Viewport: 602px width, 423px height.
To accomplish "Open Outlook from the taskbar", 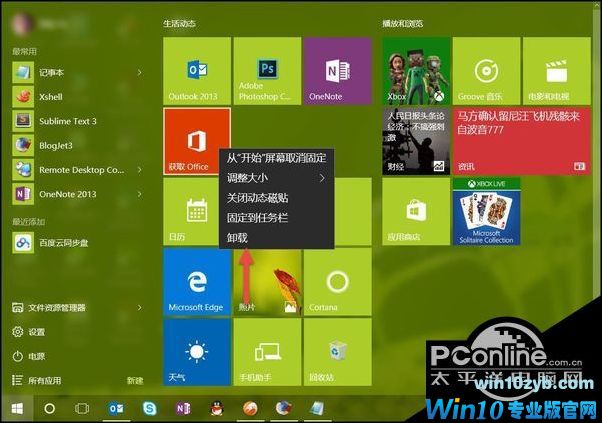I will coord(116,409).
